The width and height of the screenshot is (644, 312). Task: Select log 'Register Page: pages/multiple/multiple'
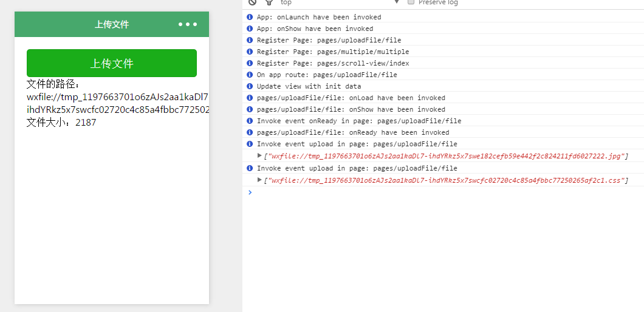coord(333,52)
